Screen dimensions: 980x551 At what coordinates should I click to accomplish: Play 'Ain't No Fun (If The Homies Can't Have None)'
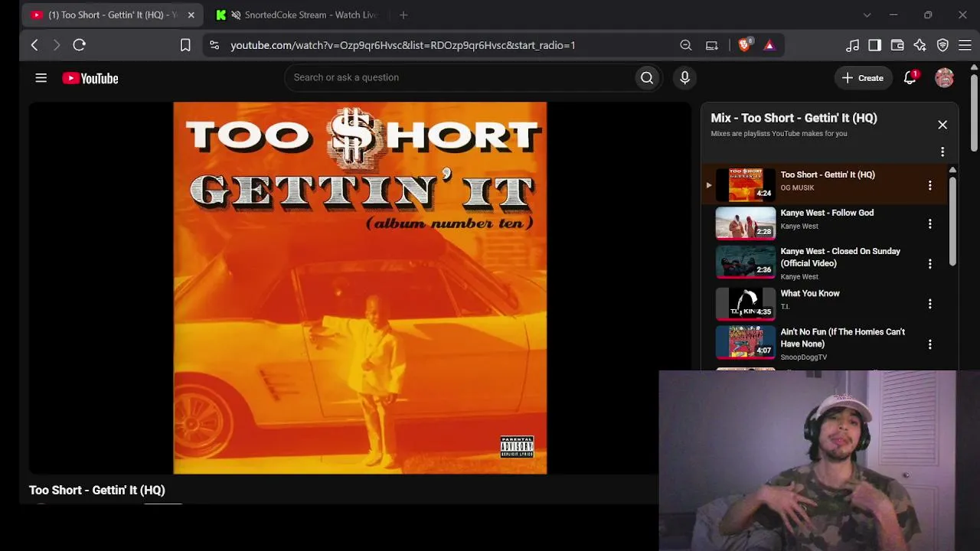[x=842, y=337]
